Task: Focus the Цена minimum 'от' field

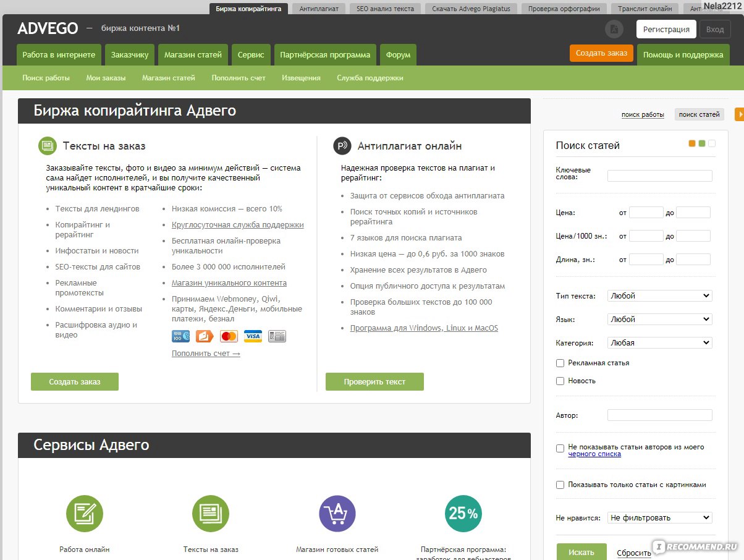Action: tap(646, 213)
